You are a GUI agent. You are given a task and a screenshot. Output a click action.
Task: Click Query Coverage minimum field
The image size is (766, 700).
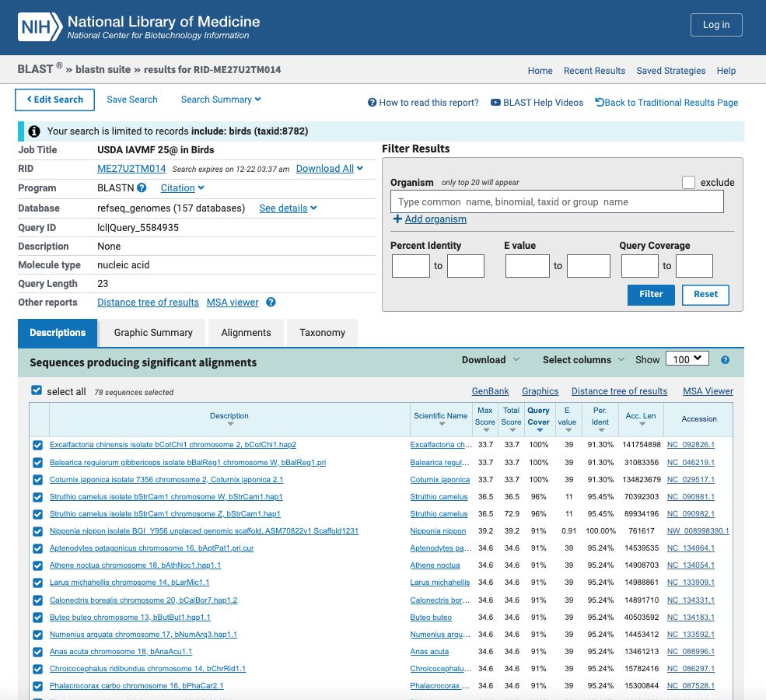[639, 266]
